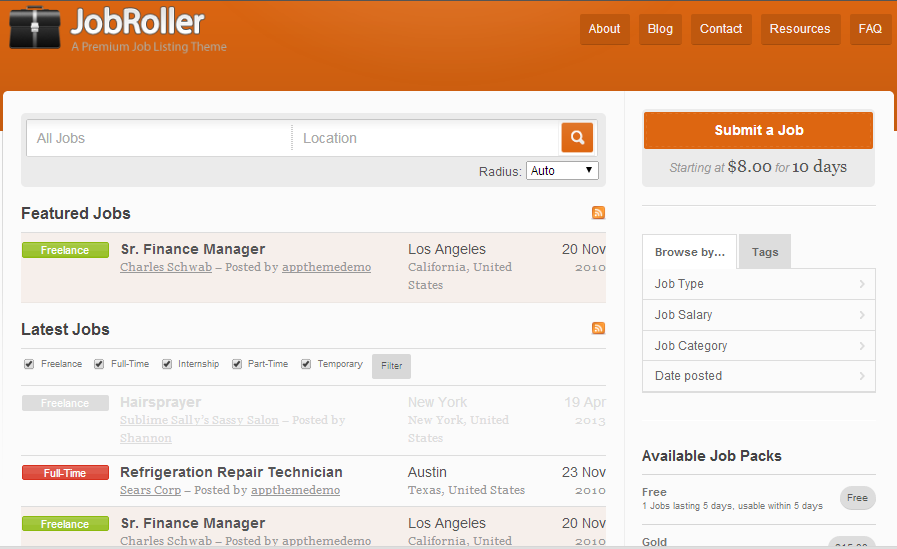Open the Resources menu item
This screenshot has height=549, width=897.
click(799, 29)
